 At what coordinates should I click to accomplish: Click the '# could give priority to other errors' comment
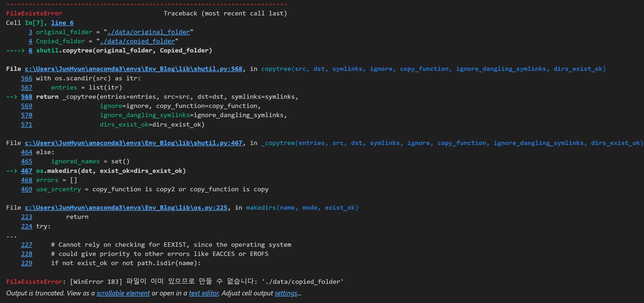point(160,254)
